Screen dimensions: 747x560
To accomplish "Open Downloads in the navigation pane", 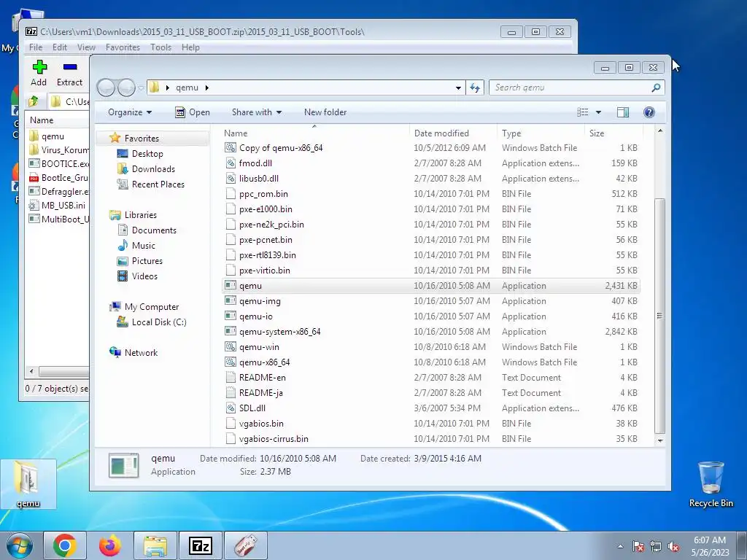I will click(x=153, y=169).
